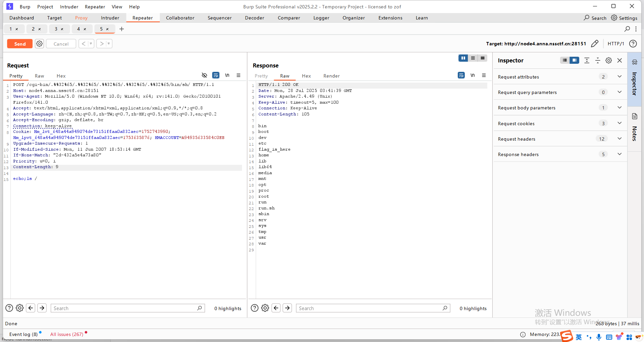Open the history forward dropdown arrow
644x342 pixels.
tap(108, 44)
